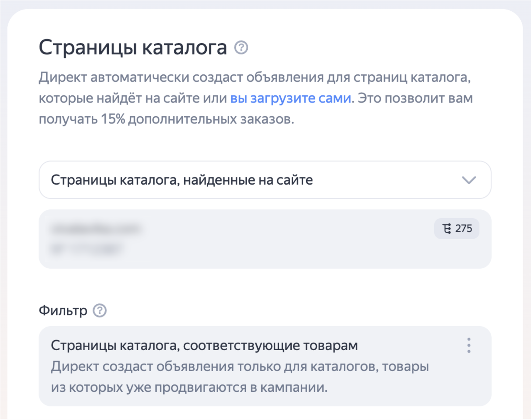Image resolution: width=531 pixels, height=420 pixels.
Task: Click the 'Фильтр' section label
Action: point(63,310)
